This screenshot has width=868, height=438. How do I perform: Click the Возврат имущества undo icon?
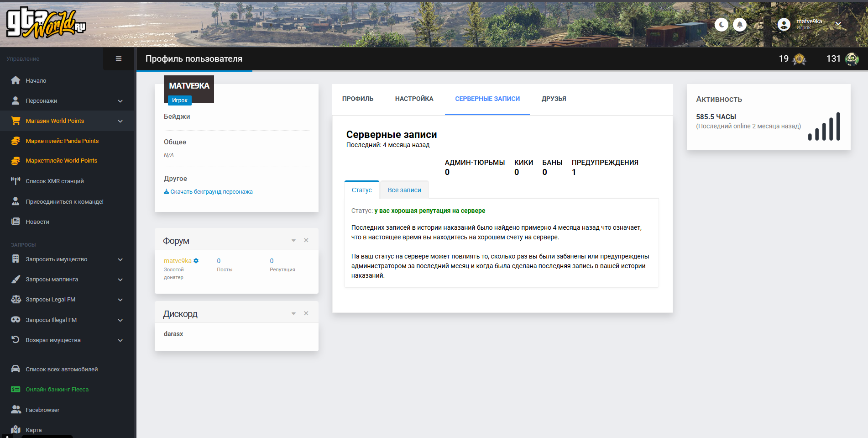(16, 340)
